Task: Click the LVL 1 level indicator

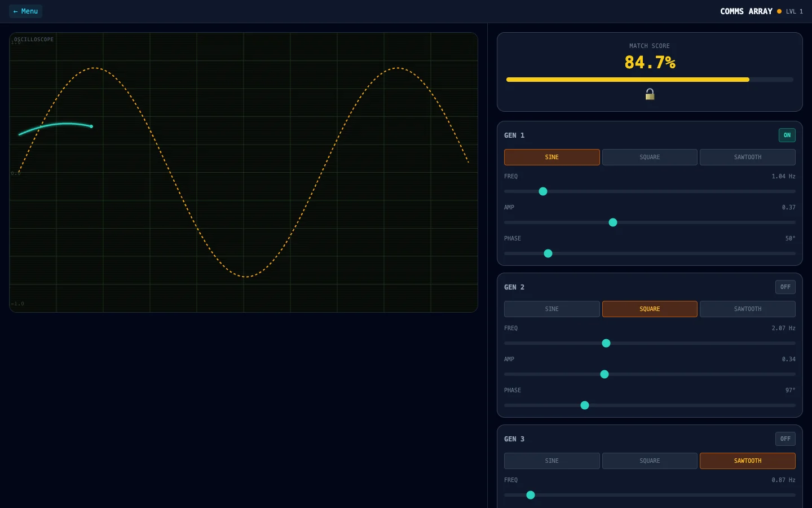Action: (x=795, y=11)
